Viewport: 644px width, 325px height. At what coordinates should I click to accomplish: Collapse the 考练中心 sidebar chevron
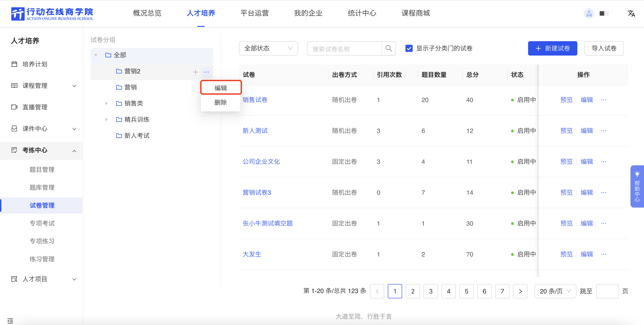coord(74,151)
